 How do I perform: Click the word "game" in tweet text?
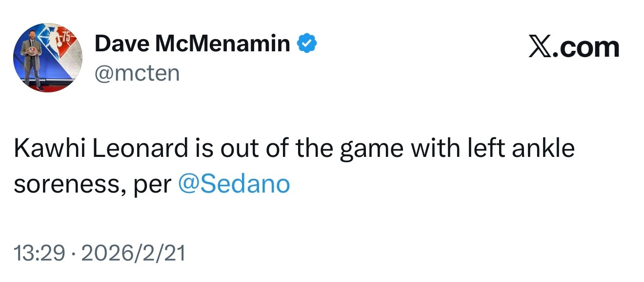372,149
